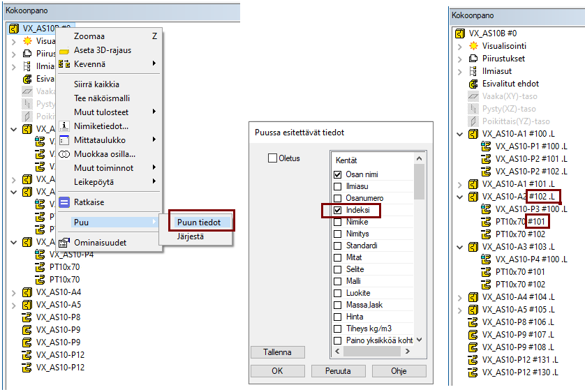Select Järjestä submenu item
Screen dimensions: 585x392
tap(191, 236)
